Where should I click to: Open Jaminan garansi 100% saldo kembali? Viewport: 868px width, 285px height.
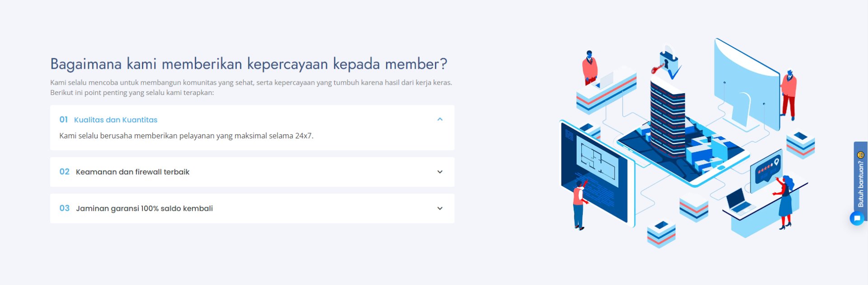click(252, 209)
